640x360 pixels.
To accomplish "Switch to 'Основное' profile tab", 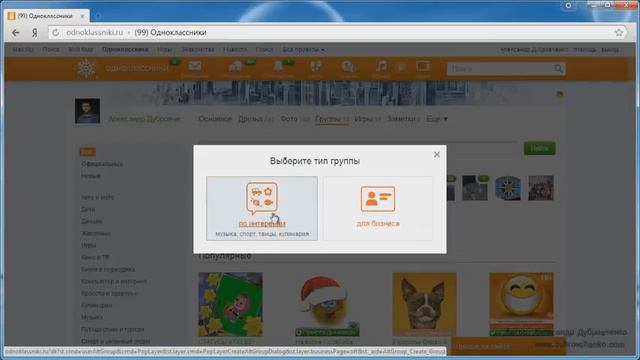I will tap(215, 119).
